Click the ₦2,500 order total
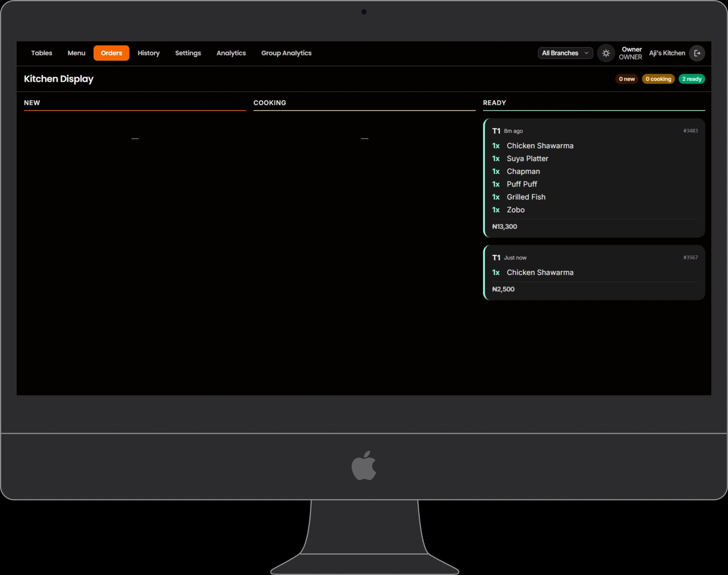The height and width of the screenshot is (575, 728). [503, 289]
